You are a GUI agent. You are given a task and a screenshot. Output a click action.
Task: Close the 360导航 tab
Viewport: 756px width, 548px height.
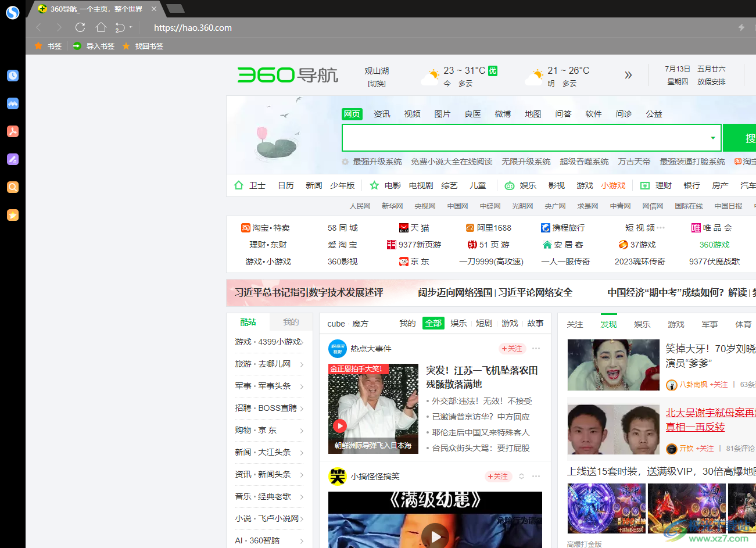click(153, 9)
